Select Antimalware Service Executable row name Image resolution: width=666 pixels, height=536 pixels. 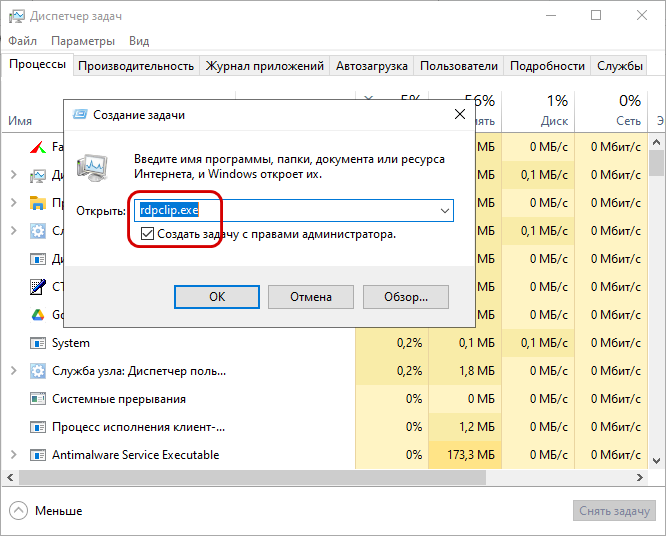click(135, 455)
